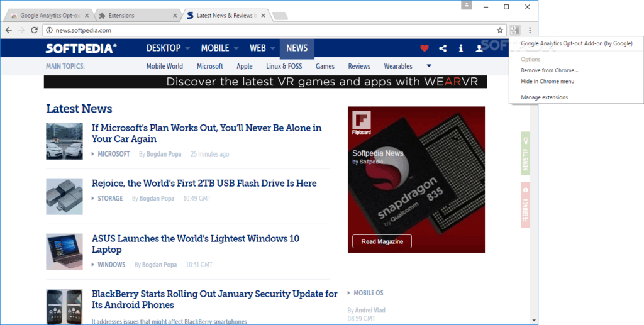Open the Games topic link
The width and height of the screenshot is (644, 325).
[x=325, y=66]
